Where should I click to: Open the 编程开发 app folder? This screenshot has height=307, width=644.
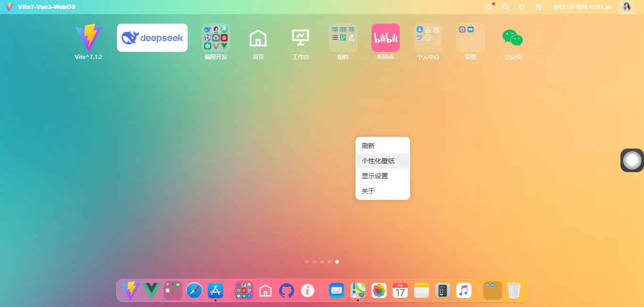pos(215,37)
